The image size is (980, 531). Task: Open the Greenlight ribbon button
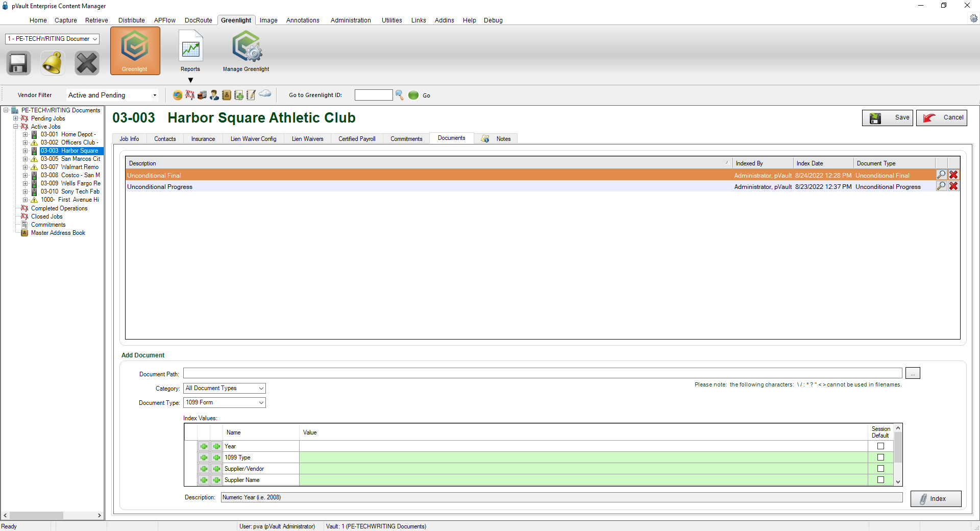pyautogui.click(x=135, y=51)
